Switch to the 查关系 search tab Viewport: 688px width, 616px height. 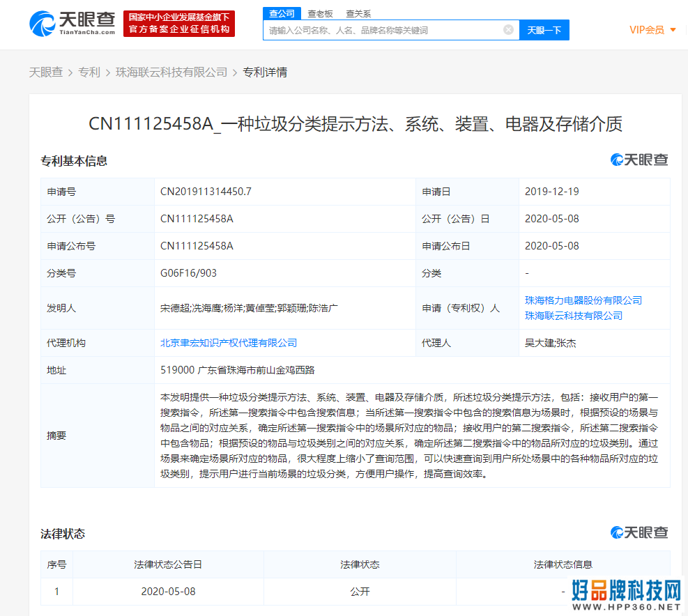coord(358,14)
